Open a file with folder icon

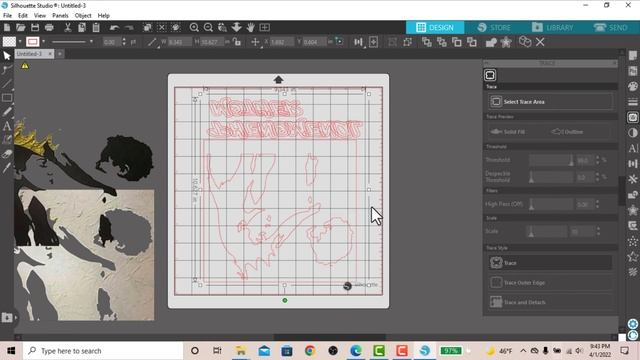(x=21, y=27)
